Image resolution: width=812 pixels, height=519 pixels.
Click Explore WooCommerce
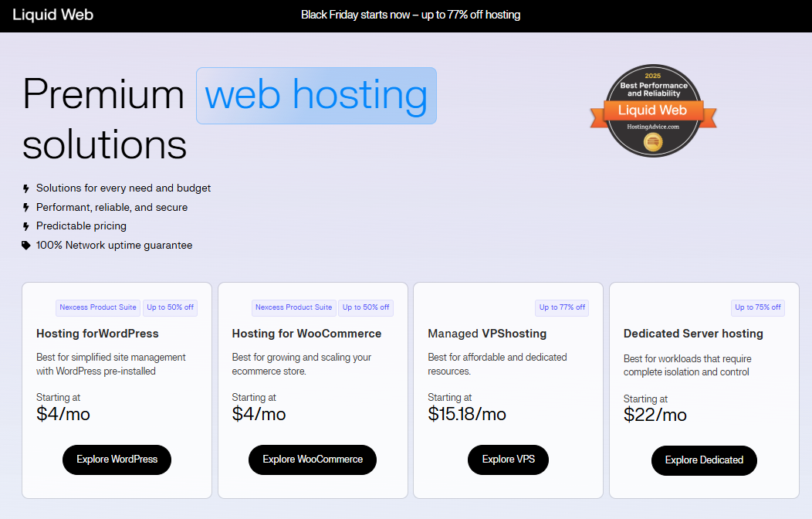(312, 460)
